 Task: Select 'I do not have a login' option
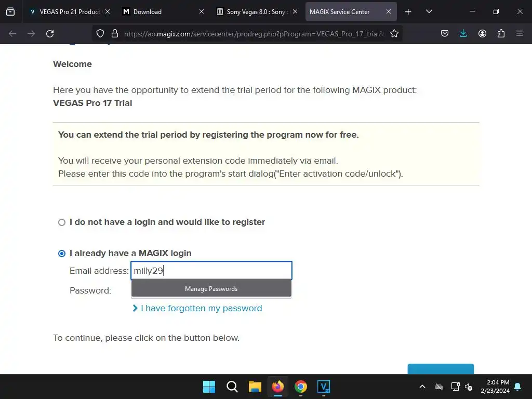[x=62, y=222]
